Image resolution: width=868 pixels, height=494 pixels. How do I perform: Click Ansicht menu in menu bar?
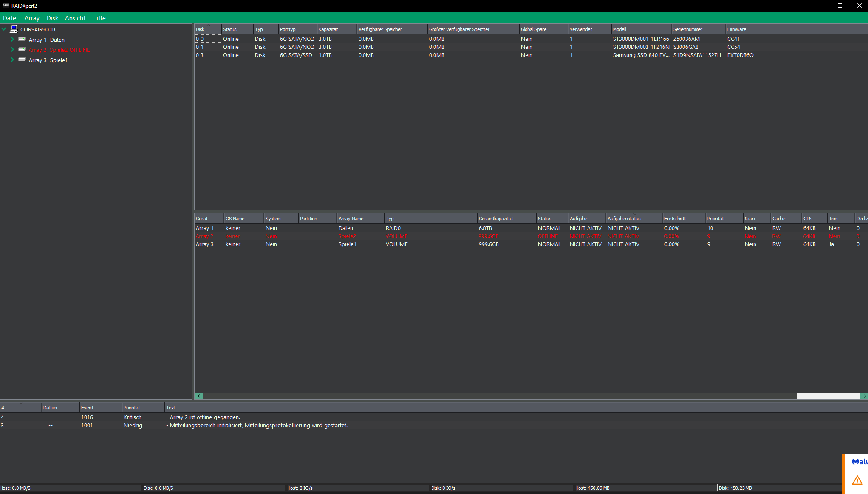74,18
